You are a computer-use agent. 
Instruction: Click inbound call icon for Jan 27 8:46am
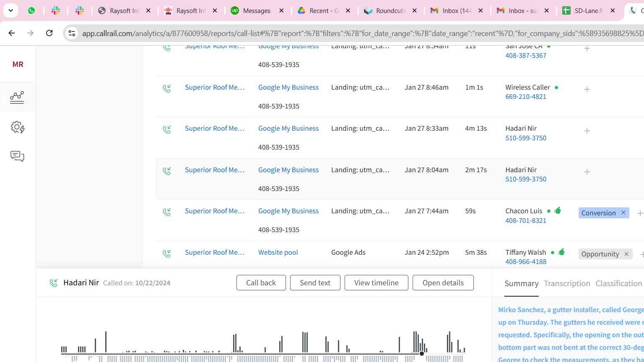coord(167,88)
